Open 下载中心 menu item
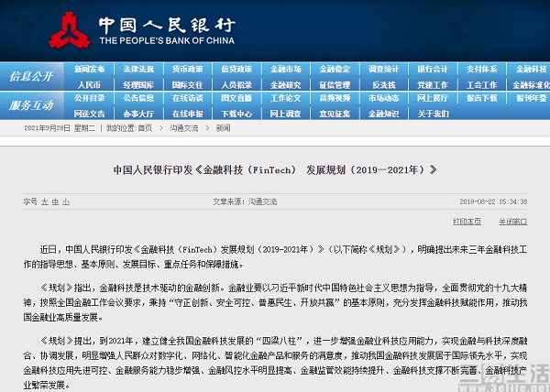 [236, 114]
